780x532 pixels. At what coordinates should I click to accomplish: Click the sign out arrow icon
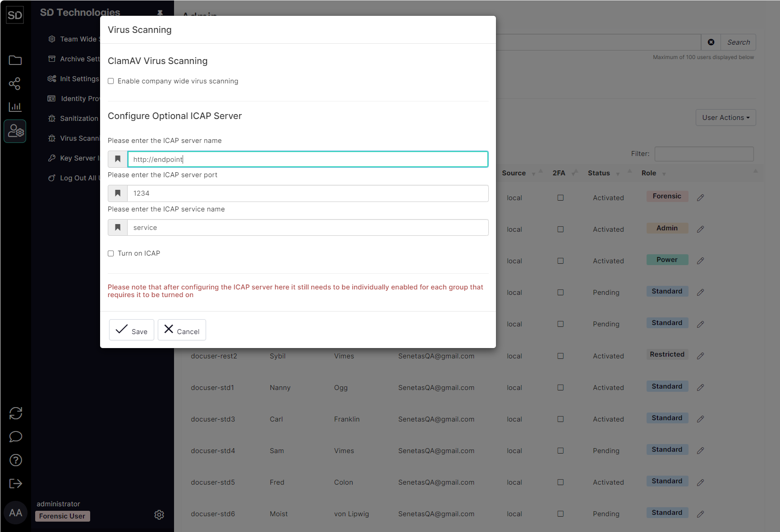[x=16, y=484]
